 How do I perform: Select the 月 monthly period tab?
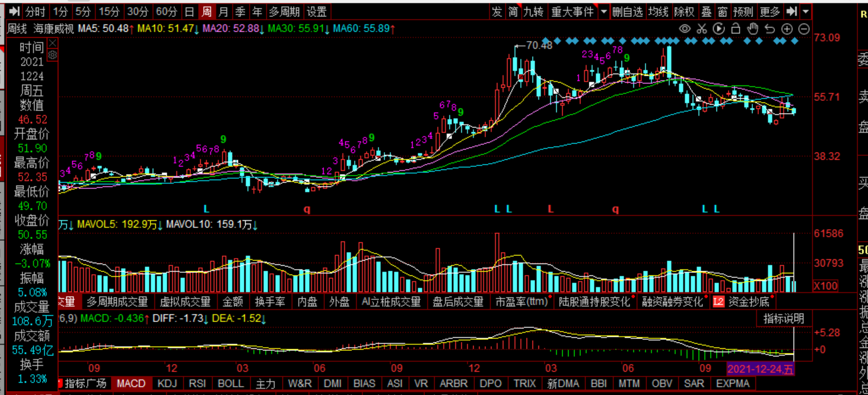tap(224, 11)
